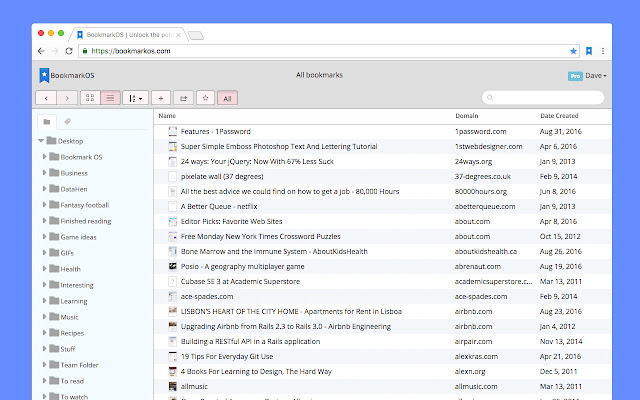Switch to grid view layout
640x400 pixels.
[89, 98]
